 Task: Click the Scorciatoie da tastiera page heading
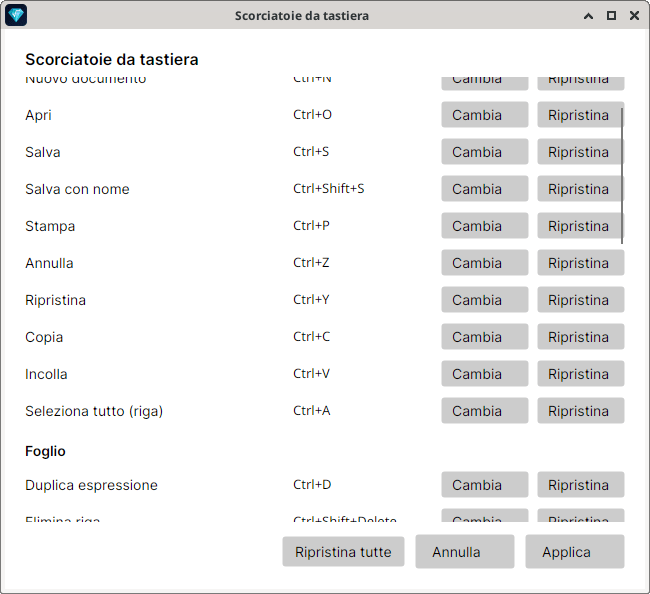pos(112,60)
